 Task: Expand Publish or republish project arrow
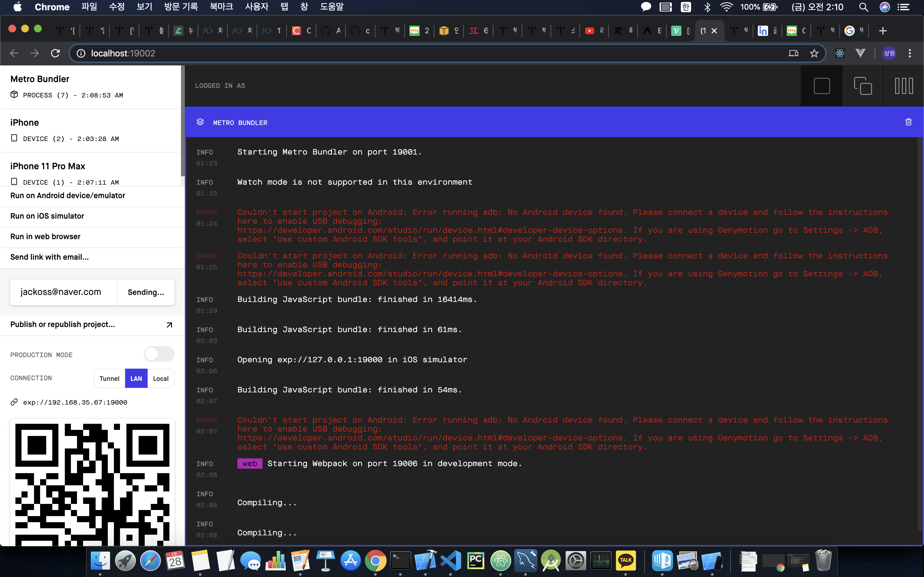click(x=169, y=325)
